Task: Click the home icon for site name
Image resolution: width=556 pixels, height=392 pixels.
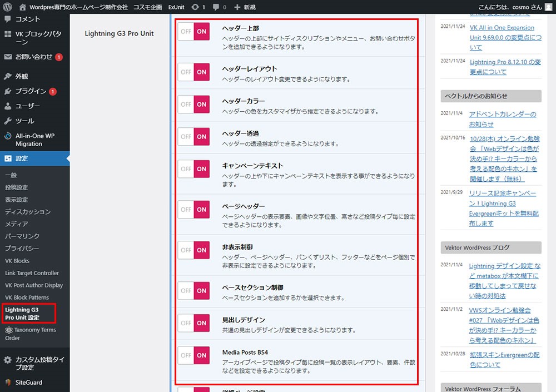Action: tap(23, 7)
